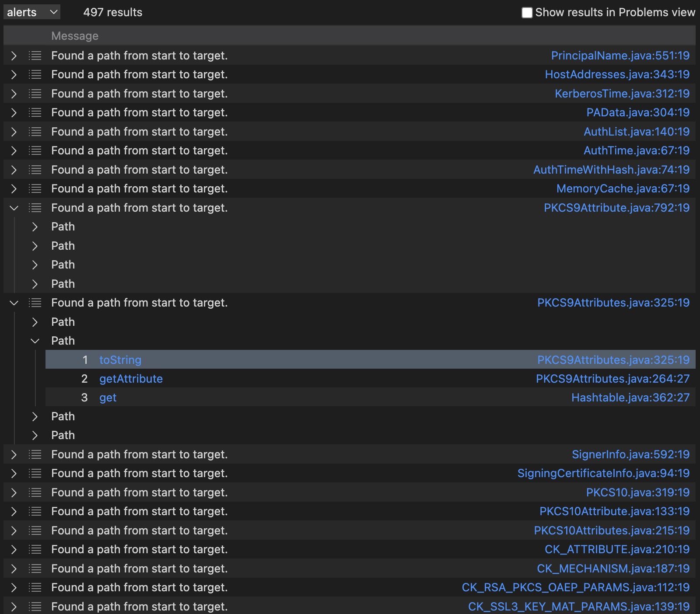Image resolution: width=700 pixels, height=614 pixels.
Task: Select the getAttribute path step
Action: [131, 379]
